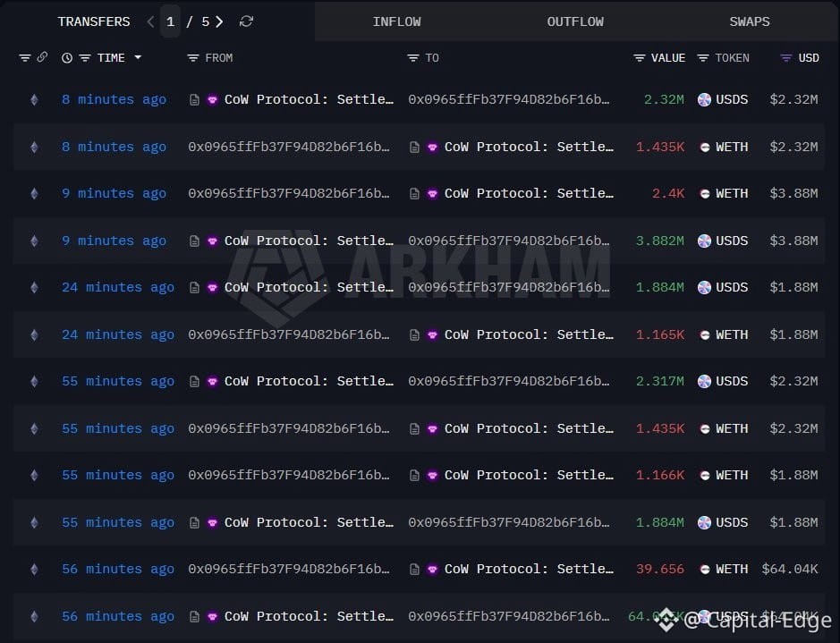Open the leftmost filter icon in header

point(25,58)
